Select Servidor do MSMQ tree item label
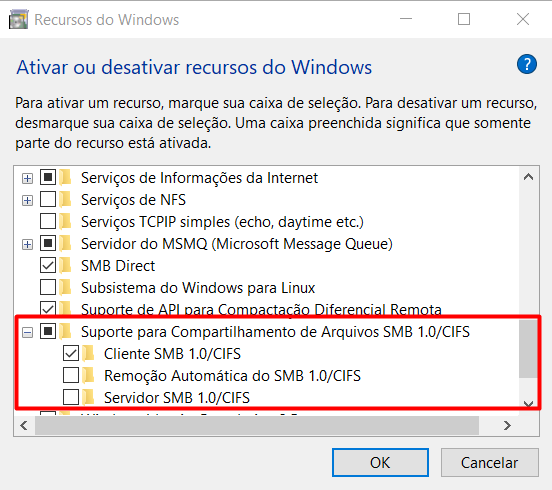The image size is (552, 490). click(237, 244)
